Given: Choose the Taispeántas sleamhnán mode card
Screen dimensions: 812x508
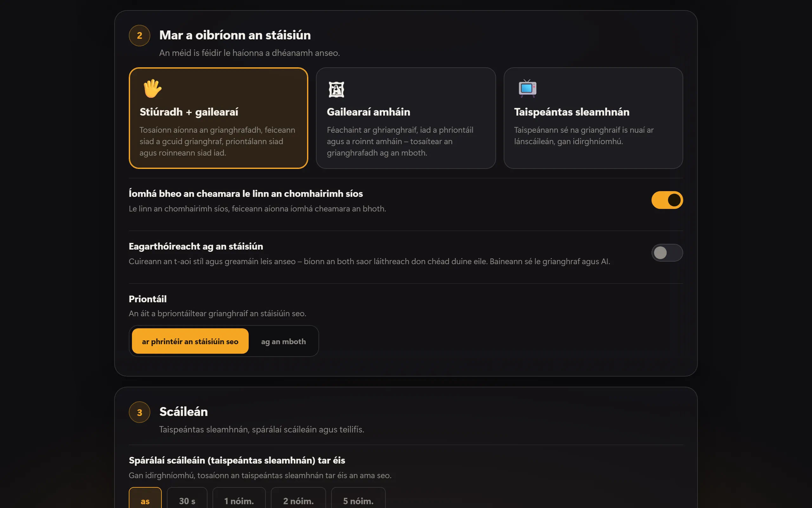Looking at the screenshot, I should (x=593, y=118).
